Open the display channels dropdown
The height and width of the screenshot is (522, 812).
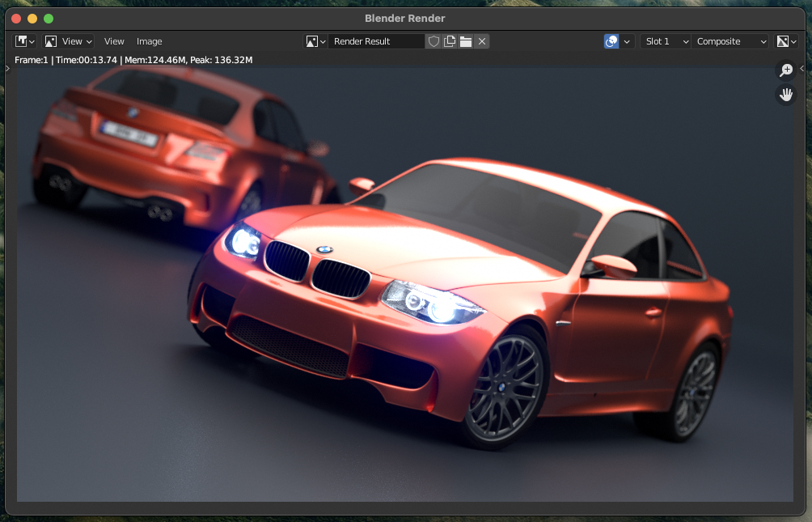[786, 41]
